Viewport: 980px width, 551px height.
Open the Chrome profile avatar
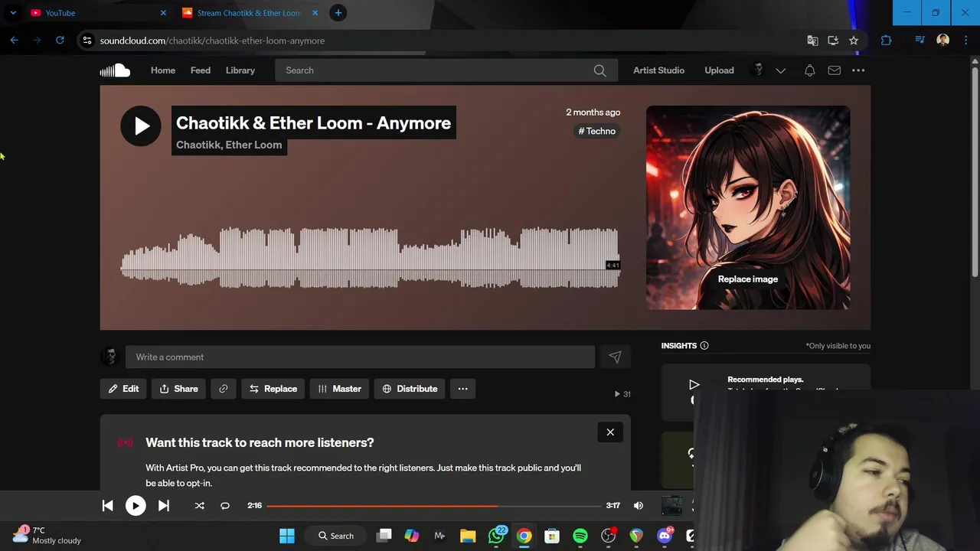[943, 41]
